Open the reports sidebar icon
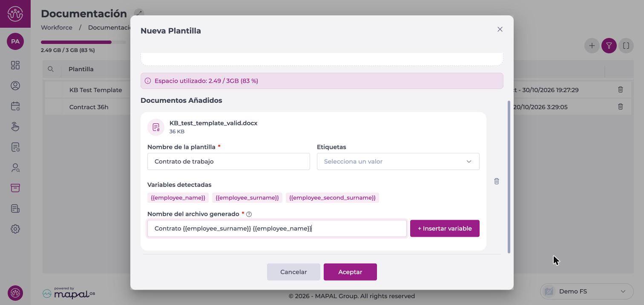 click(15, 209)
